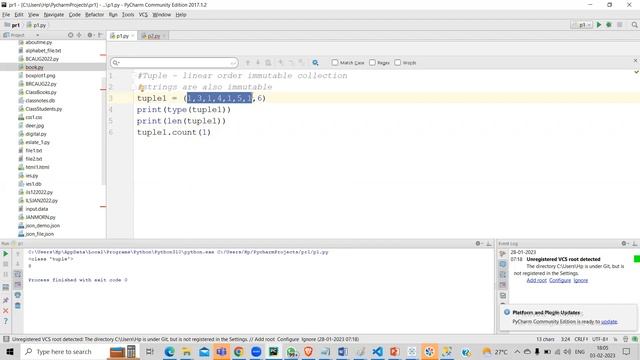Select input.data in project tree
640x360 pixels.
(37, 209)
